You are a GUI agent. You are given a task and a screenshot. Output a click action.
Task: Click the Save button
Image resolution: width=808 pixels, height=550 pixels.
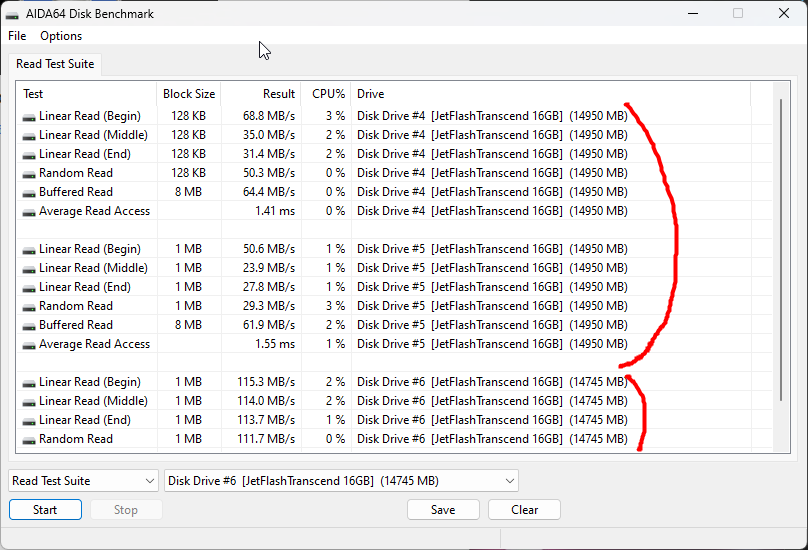443,510
